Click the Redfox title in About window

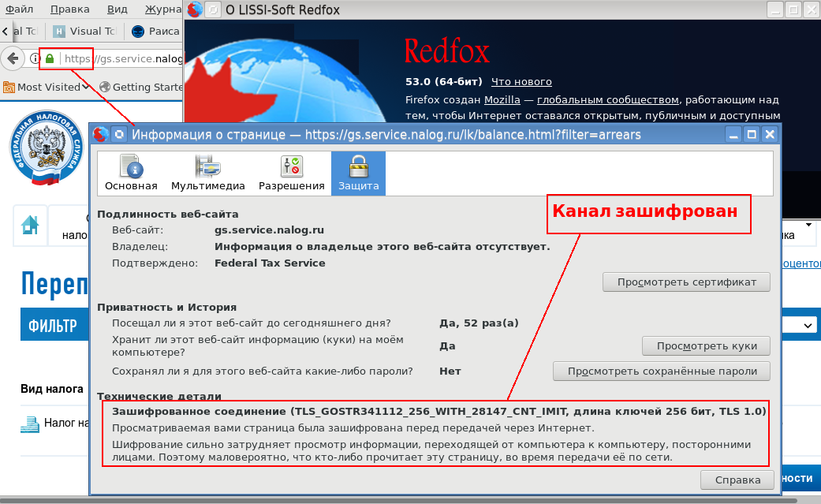tap(446, 50)
